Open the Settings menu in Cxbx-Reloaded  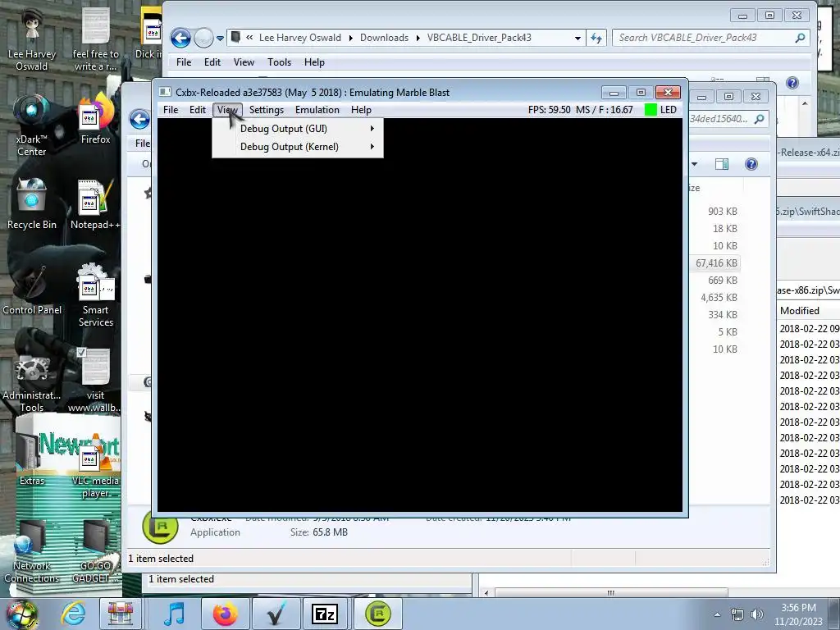[x=267, y=110]
